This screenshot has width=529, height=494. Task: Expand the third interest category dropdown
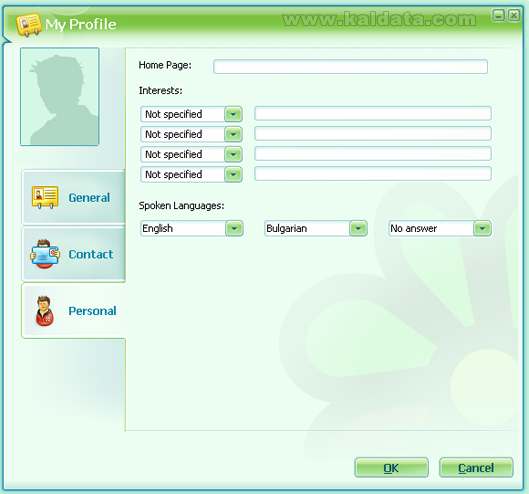(x=233, y=155)
